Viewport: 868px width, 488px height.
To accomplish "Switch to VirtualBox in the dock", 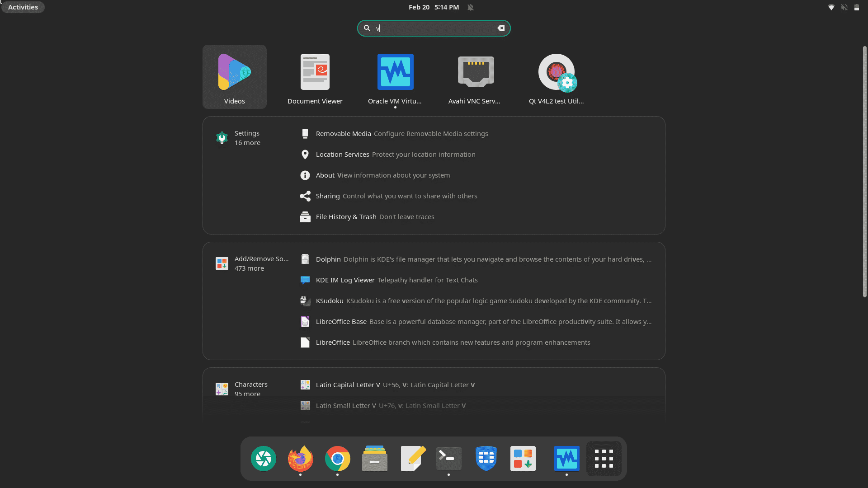I will 566,459.
